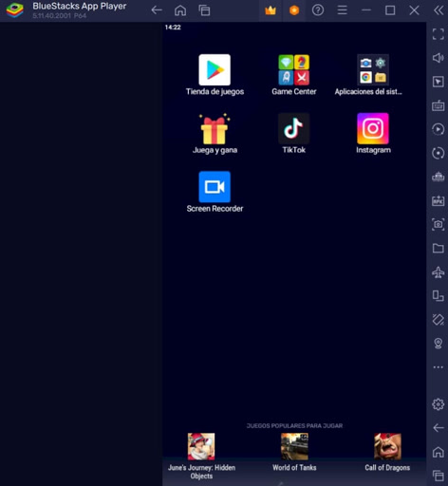
Task: Open the multi-instance manager icon
Action: 439,177
